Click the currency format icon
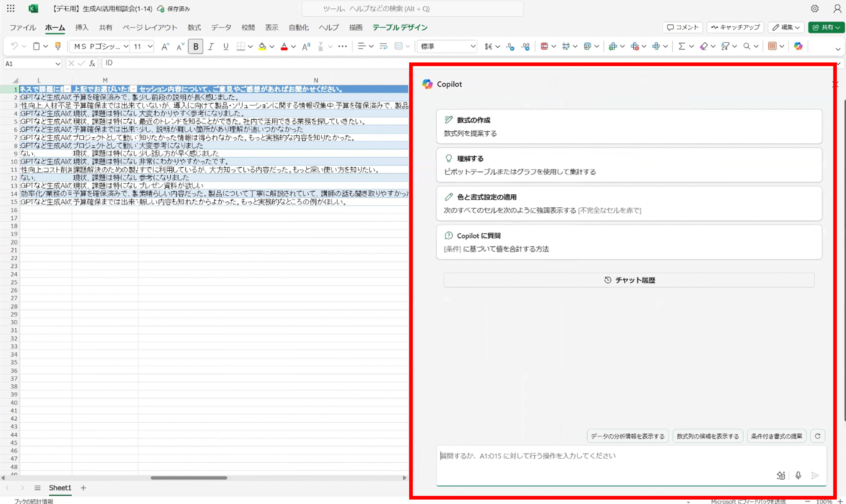The image size is (846, 504). coord(488,47)
